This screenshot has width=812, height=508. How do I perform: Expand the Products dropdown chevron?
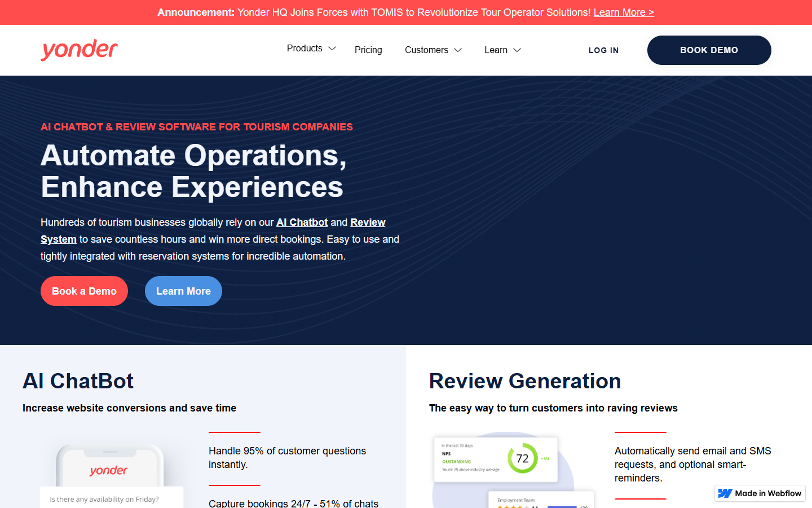tap(332, 49)
